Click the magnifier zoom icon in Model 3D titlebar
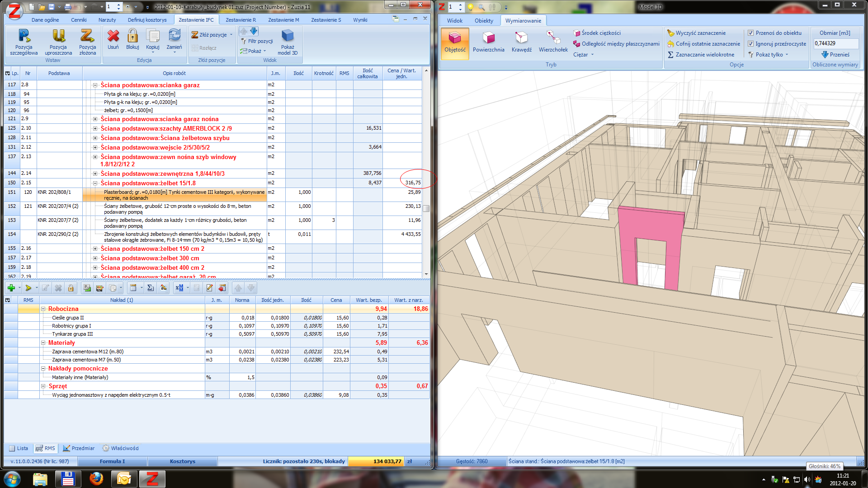The width and height of the screenshot is (868, 488). tap(481, 7)
